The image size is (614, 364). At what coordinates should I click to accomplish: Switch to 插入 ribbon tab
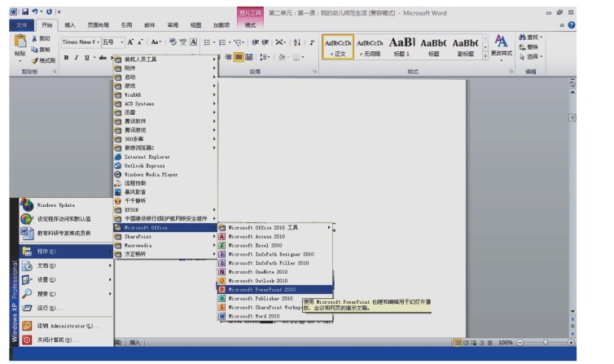click(70, 25)
